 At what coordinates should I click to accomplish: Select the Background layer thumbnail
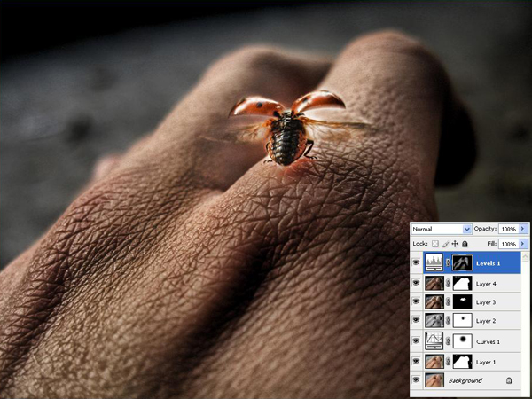pos(434,380)
